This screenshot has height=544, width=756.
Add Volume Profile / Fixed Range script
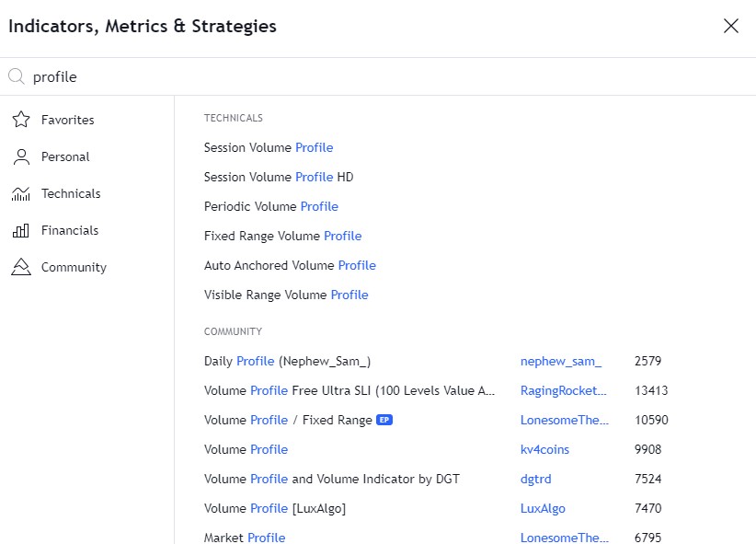pos(288,420)
